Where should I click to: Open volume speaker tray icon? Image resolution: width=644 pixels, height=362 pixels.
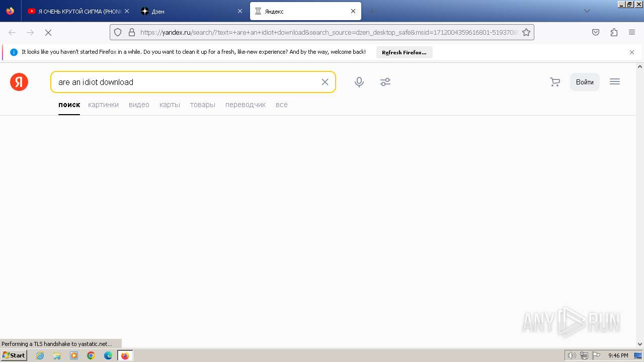point(572,355)
